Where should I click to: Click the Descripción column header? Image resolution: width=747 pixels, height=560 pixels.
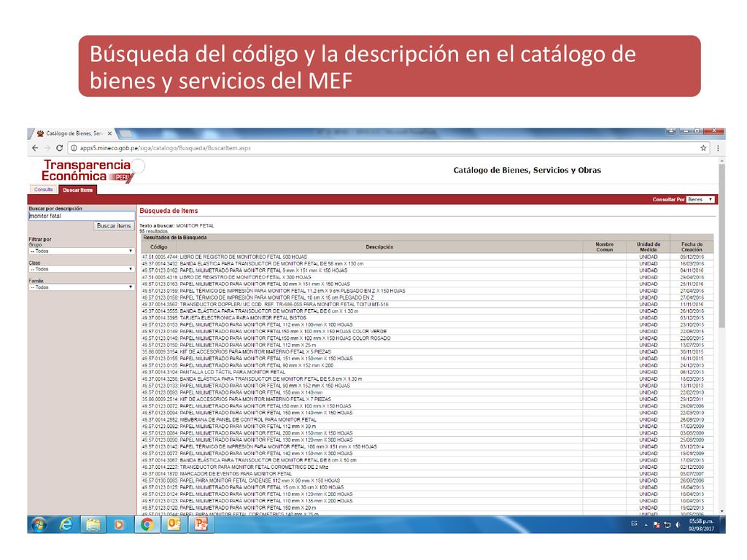pos(379,247)
